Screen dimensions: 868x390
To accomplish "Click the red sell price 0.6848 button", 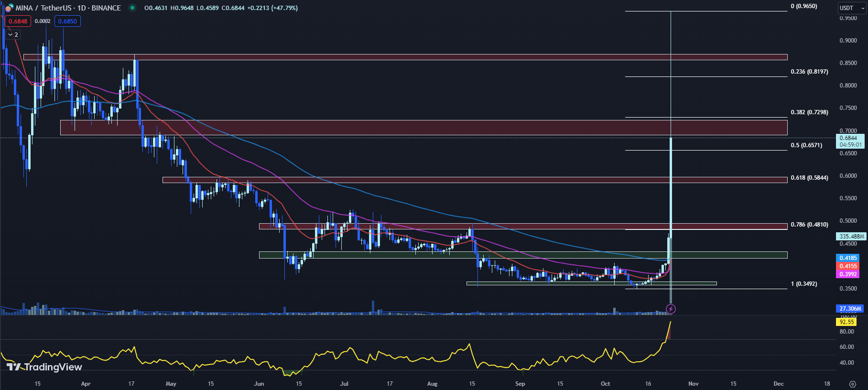I will 18,21.
